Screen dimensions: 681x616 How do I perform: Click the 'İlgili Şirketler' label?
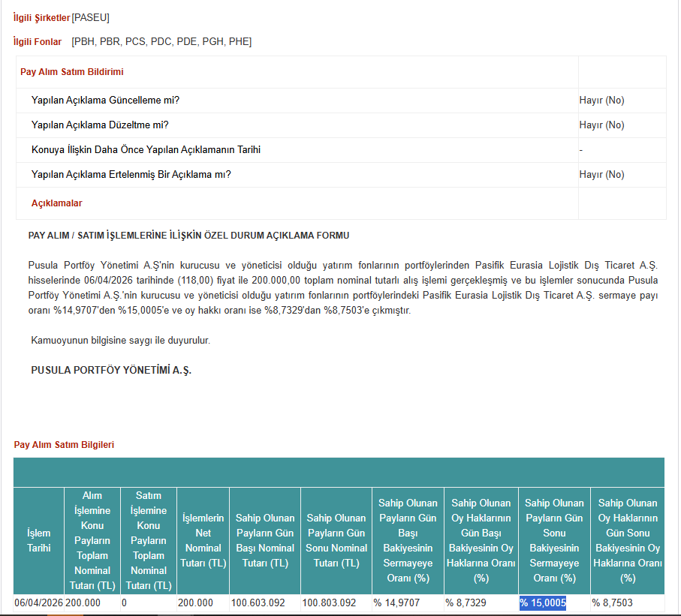click(x=42, y=18)
